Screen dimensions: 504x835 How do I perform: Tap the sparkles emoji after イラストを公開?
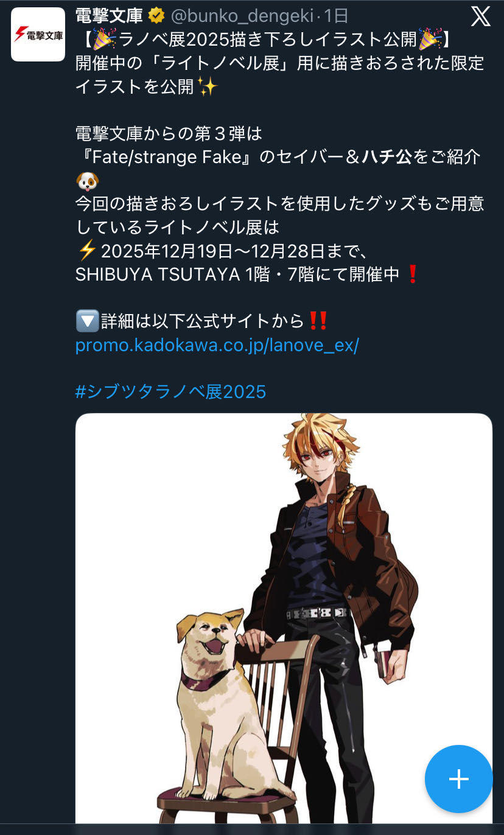point(207,86)
